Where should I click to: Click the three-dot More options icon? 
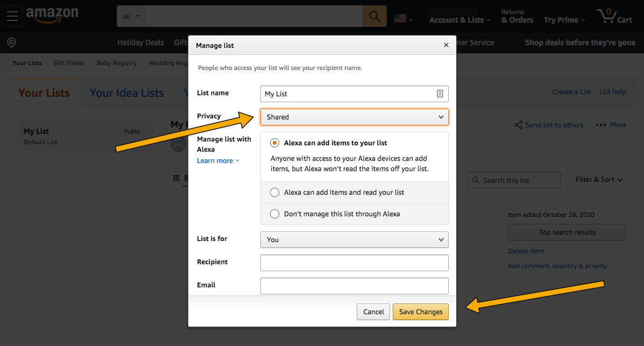coord(601,125)
